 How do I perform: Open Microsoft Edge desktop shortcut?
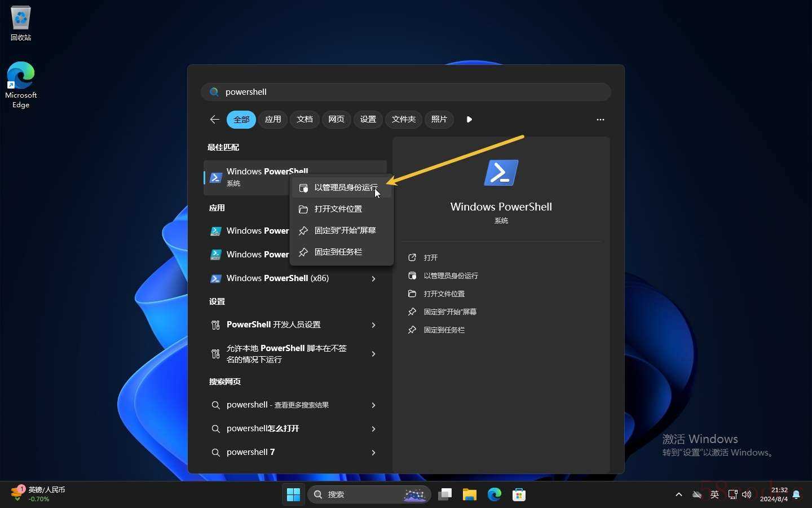pyautogui.click(x=21, y=85)
